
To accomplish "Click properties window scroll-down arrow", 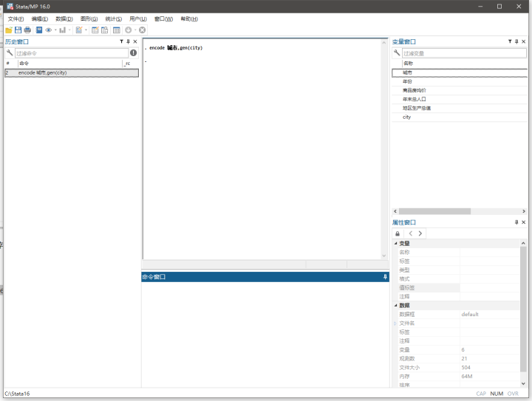I will pyautogui.click(x=523, y=384).
